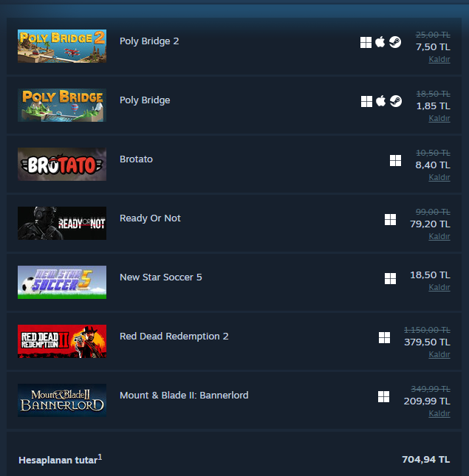Image resolution: width=469 pixels, height=476 pixels.
Task: Remove Brotato from cart with Kaldır
Action: click(x=439, y=177)
